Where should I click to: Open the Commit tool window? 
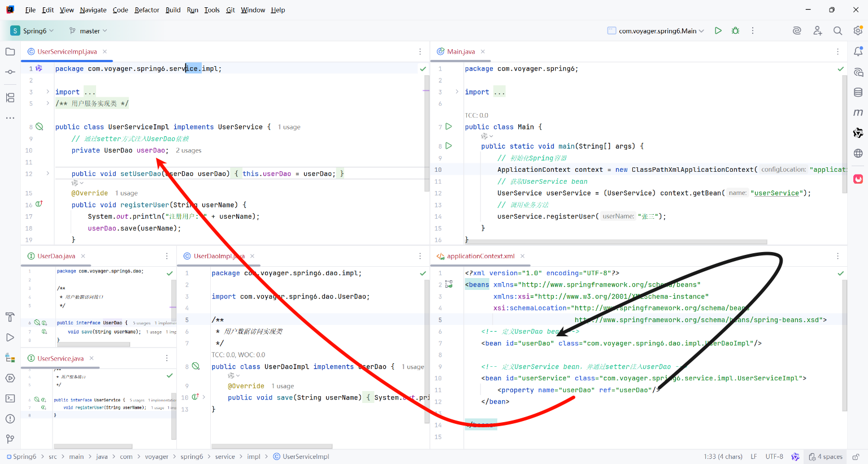10,72
